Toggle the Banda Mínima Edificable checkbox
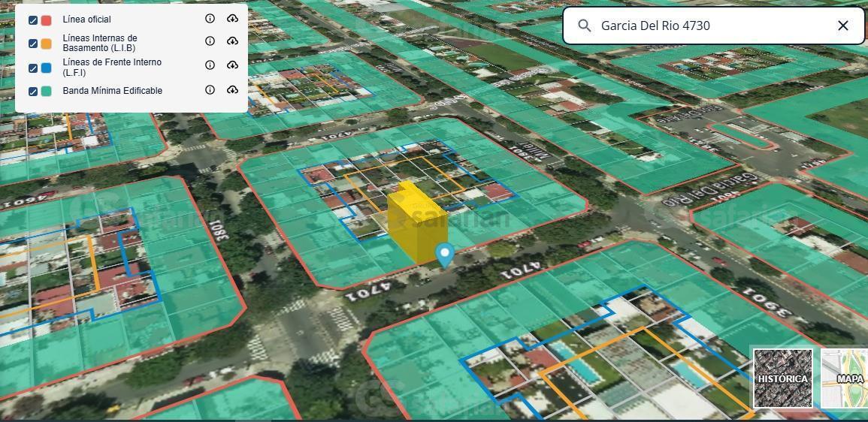Viewport: 868px width, 422px height. point(33,91)
